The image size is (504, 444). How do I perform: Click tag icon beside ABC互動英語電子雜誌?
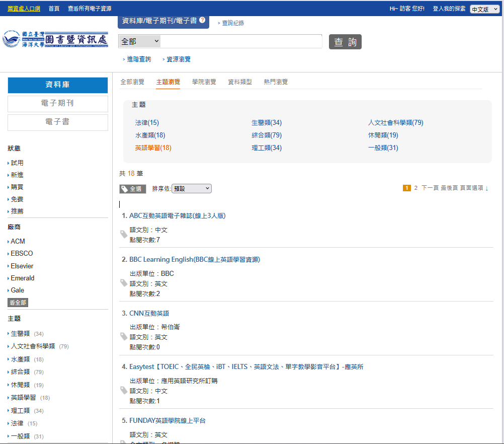(x=123, y=234)
